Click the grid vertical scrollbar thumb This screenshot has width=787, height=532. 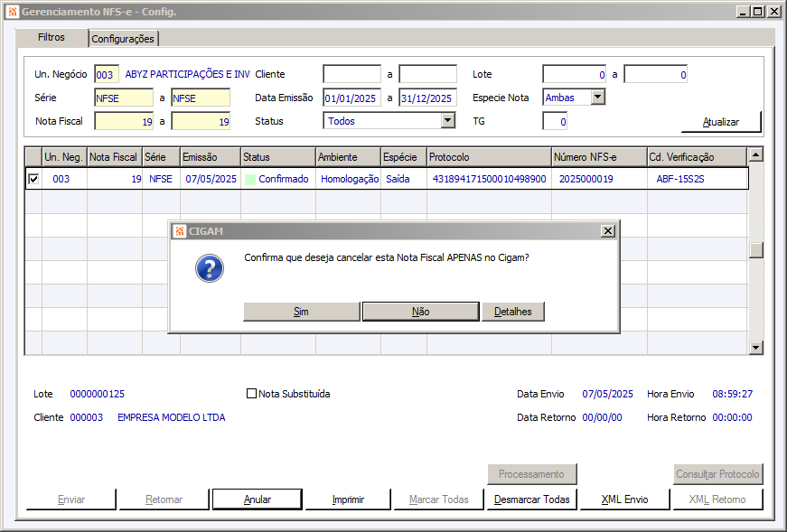click(756, 250)
